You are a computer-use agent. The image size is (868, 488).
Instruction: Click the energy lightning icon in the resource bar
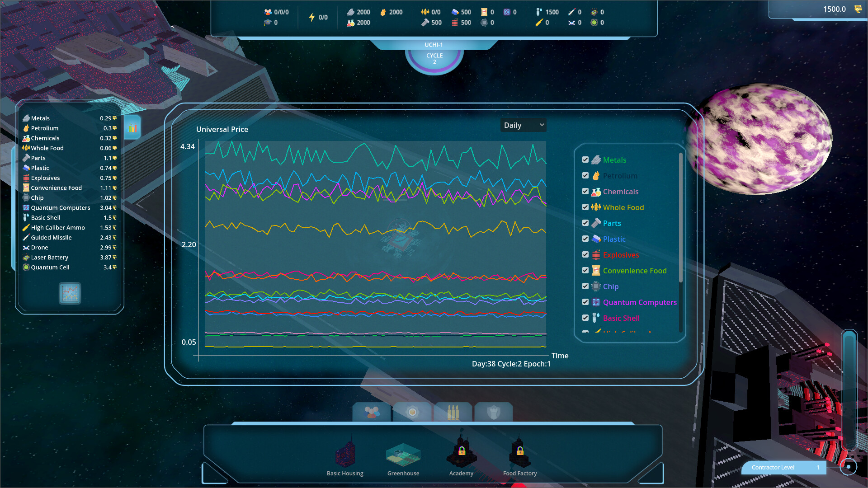312,17
